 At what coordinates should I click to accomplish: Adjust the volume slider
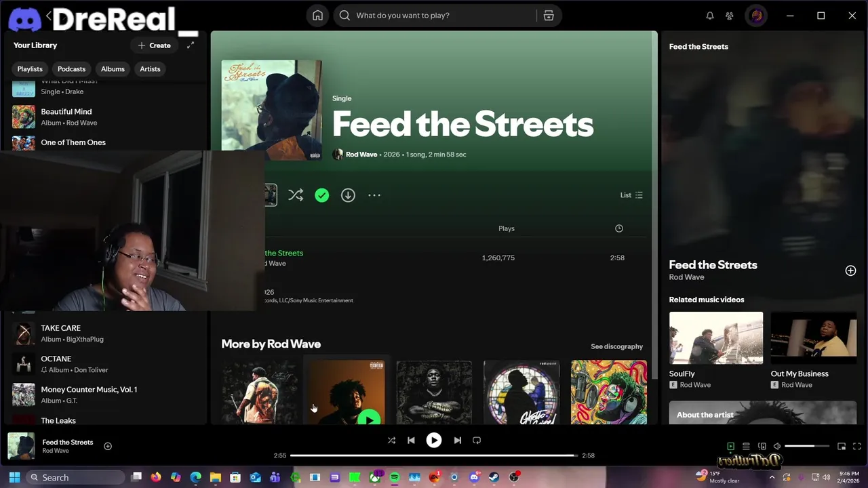807,446
